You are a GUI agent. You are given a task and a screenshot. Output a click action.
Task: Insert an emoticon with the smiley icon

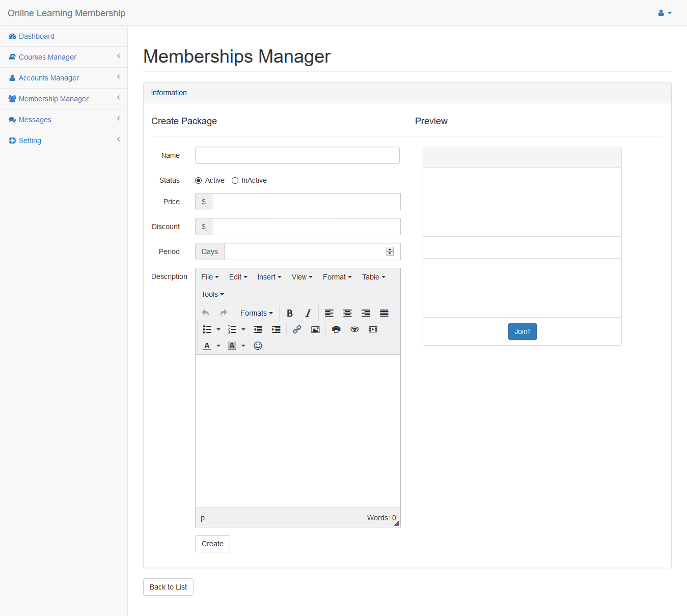click(x=258, y=346)
